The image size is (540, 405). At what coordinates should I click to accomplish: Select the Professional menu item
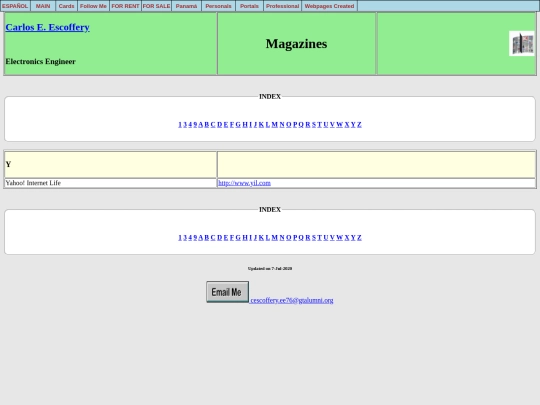click(282, 6)
